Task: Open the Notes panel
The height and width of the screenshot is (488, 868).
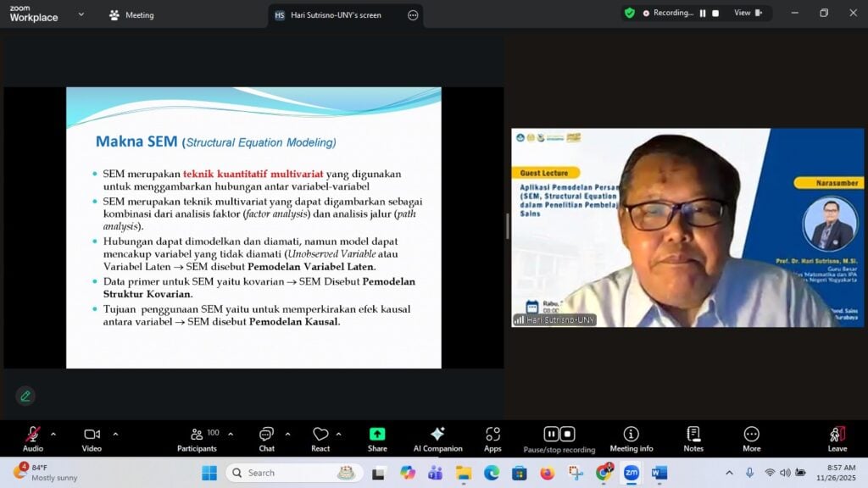Action: click(693, 438)
